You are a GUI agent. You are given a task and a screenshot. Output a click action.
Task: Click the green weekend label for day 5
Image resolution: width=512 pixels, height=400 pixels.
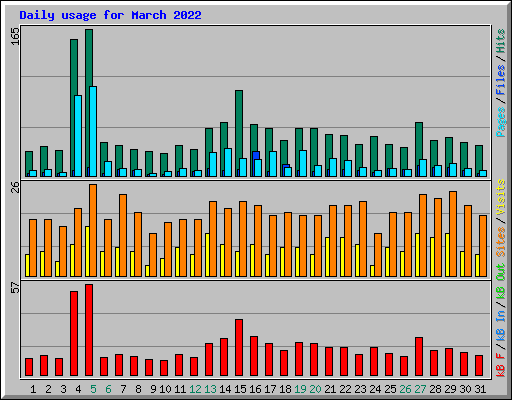(93, 389)
